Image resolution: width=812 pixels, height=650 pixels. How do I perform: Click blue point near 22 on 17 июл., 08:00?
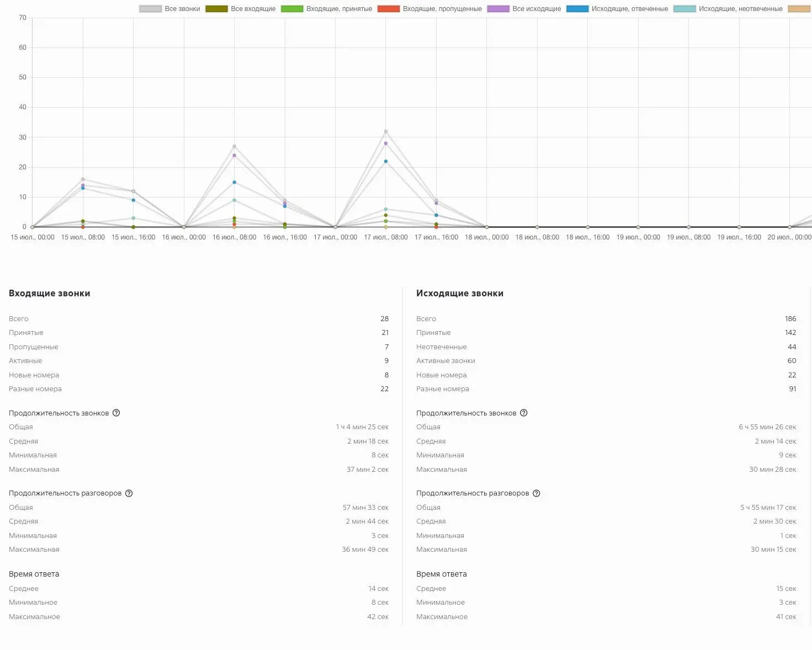[386, 161]
